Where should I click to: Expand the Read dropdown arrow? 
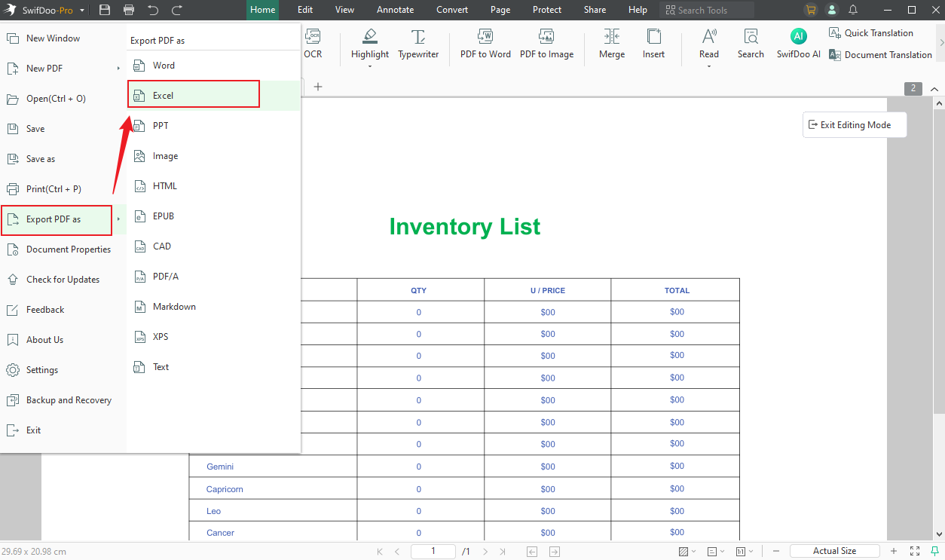click(x=709, y=66)
